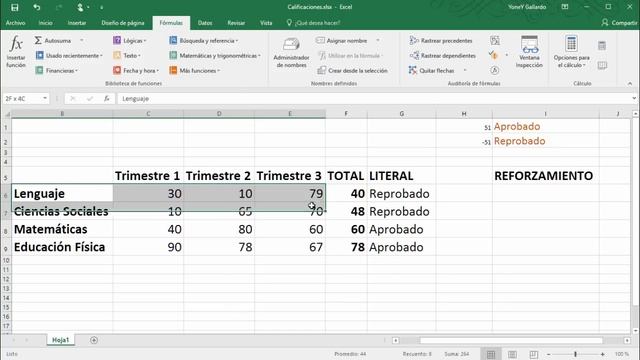Expand the Quitar flechas dropdown arrow
The image size is (640, 360).
pos(465,71)
